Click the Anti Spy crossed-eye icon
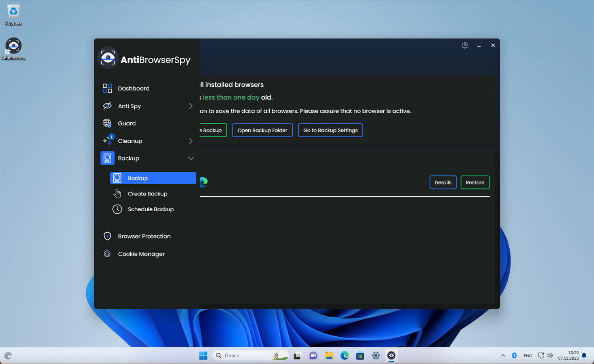Image resolution: width=594 pixels, height=364 pixels. [x=107, y=106]
